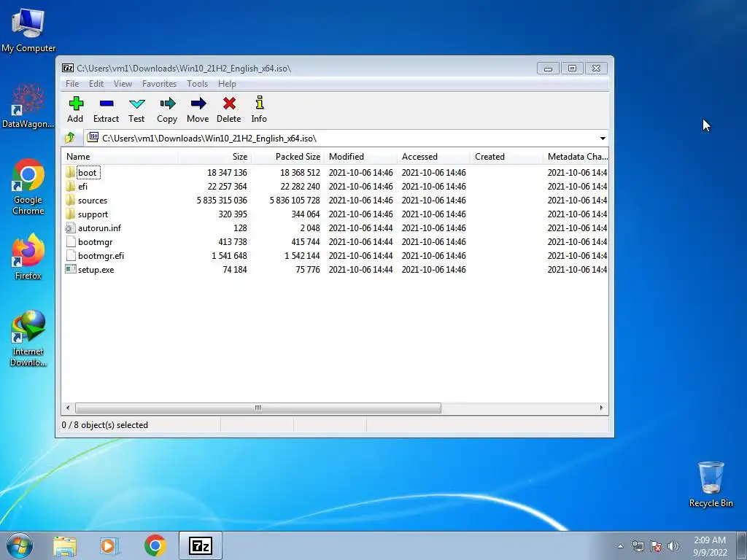
Task: Select the sources folder icon
Action: 71,200
